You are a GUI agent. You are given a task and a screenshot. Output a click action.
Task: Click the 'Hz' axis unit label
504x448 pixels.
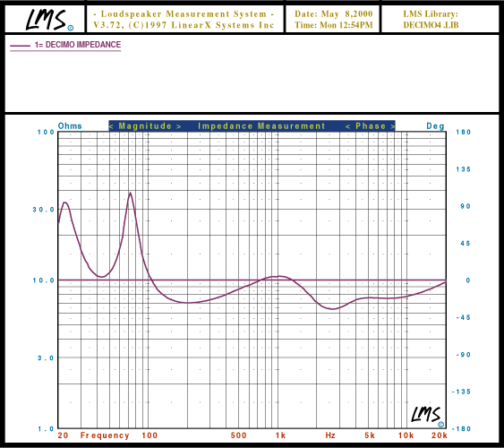(x=330, y=435)
